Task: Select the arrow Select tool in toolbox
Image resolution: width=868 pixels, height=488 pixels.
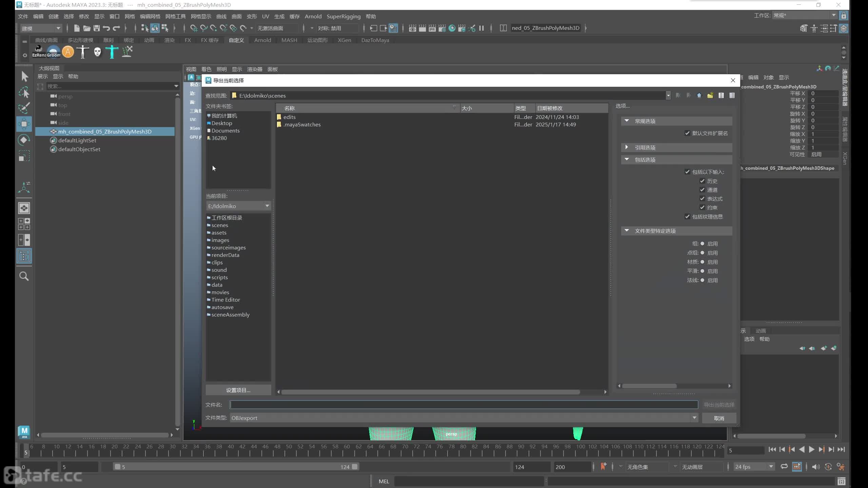Action: (24, 77)
